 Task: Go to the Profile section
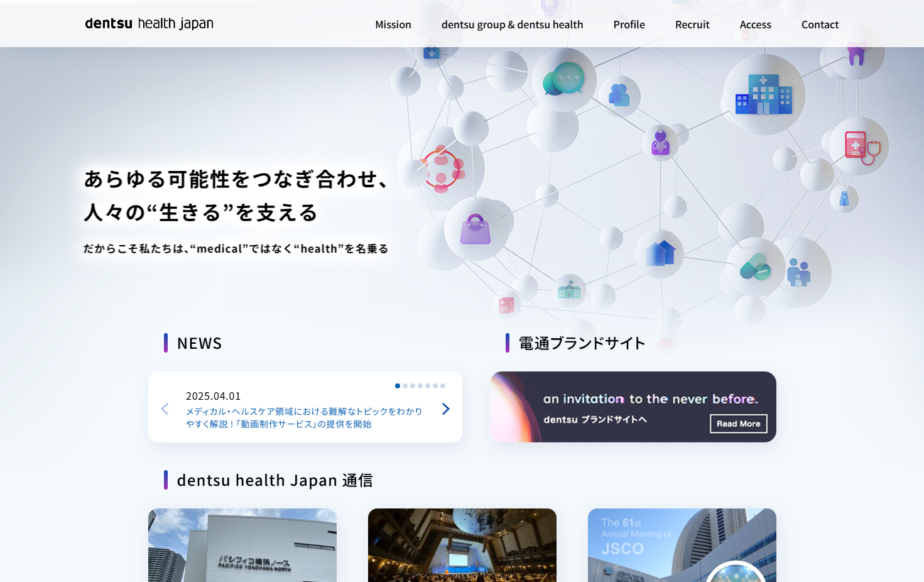click(x=629, y=25)
